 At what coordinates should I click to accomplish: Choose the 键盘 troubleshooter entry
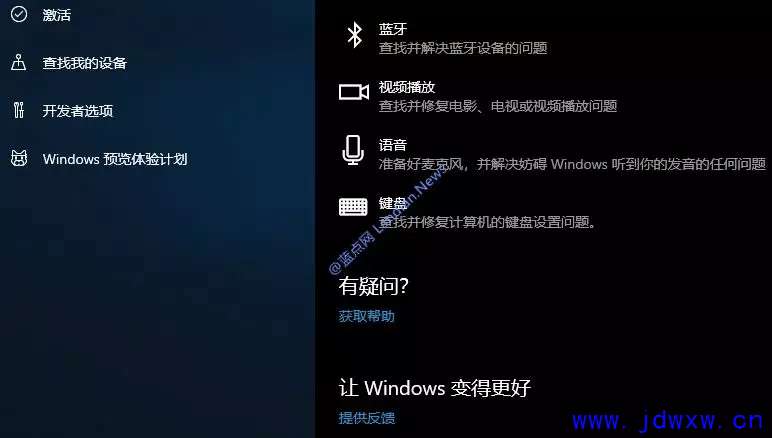[x=468, y=212]
